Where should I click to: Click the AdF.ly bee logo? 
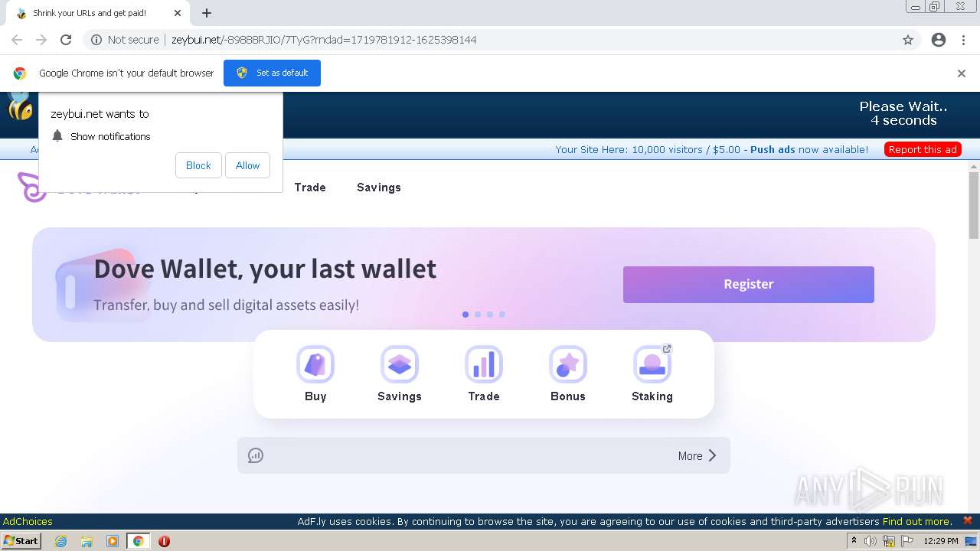pyautogui.click(x=18, y=106)
